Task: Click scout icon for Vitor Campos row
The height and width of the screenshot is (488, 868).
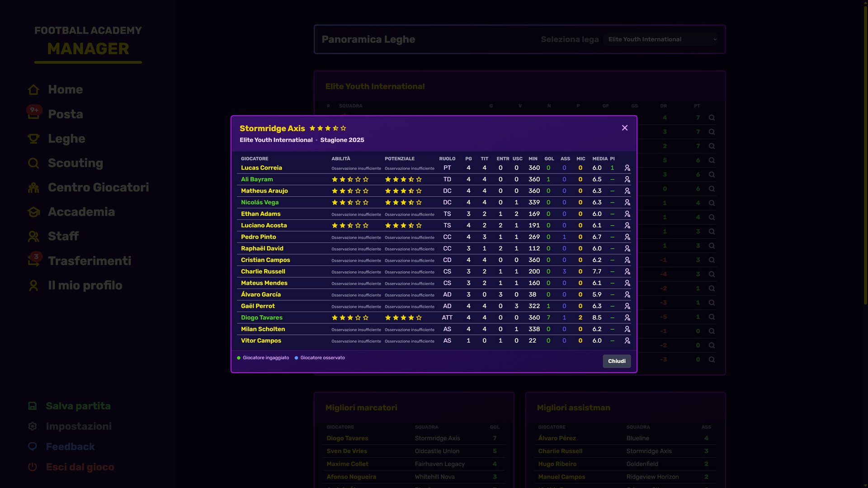Action: tap(627, 341)
